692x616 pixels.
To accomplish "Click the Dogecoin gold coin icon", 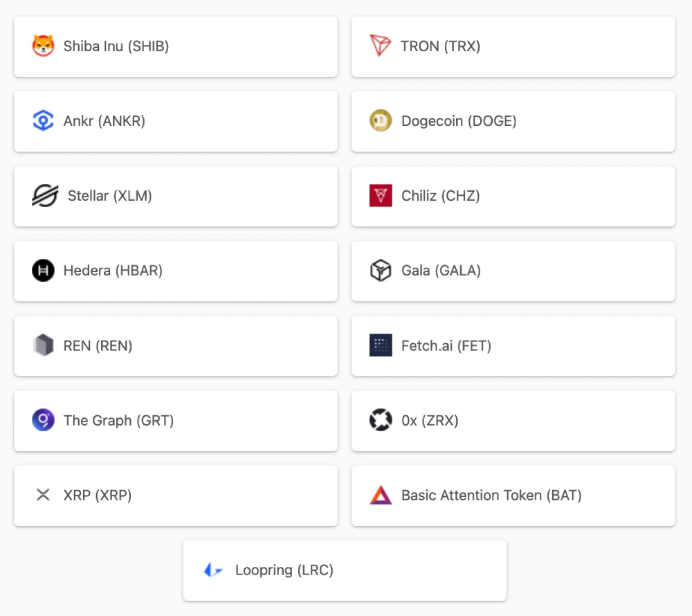I will 381,120.
